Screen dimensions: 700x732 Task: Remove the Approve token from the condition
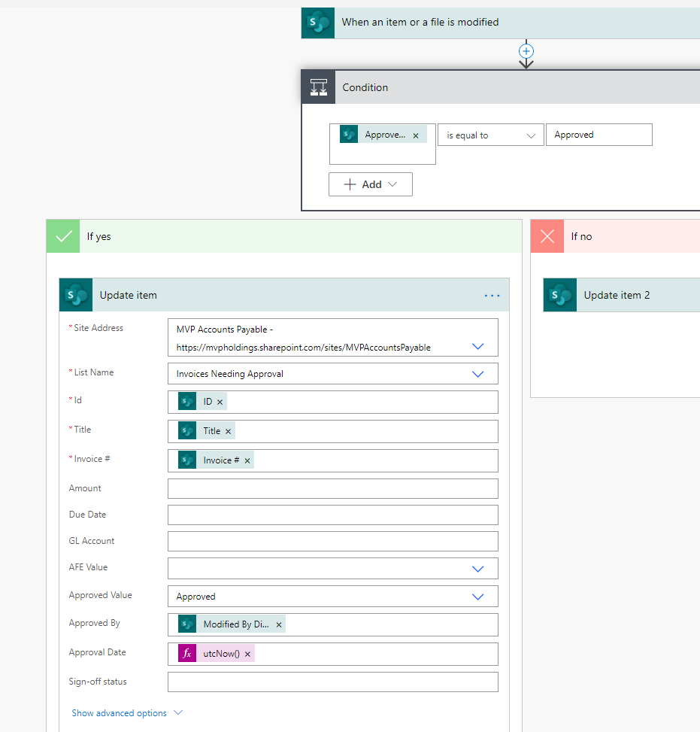[x=415, y=135]
